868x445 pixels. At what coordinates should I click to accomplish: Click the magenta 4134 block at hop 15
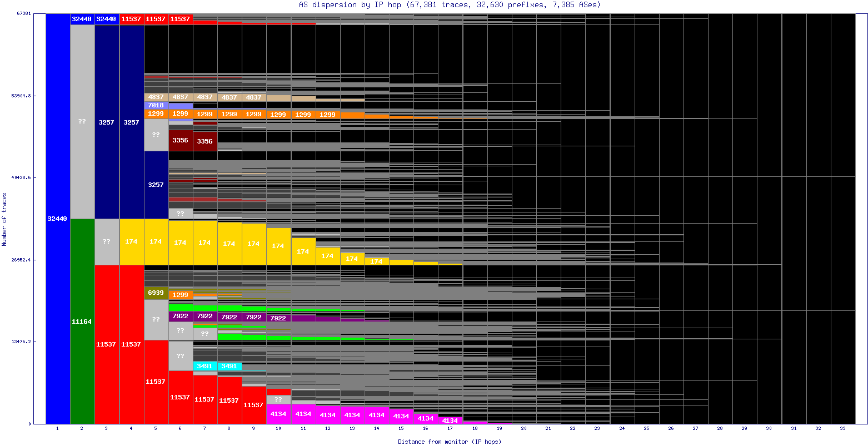tap(401, 416)
